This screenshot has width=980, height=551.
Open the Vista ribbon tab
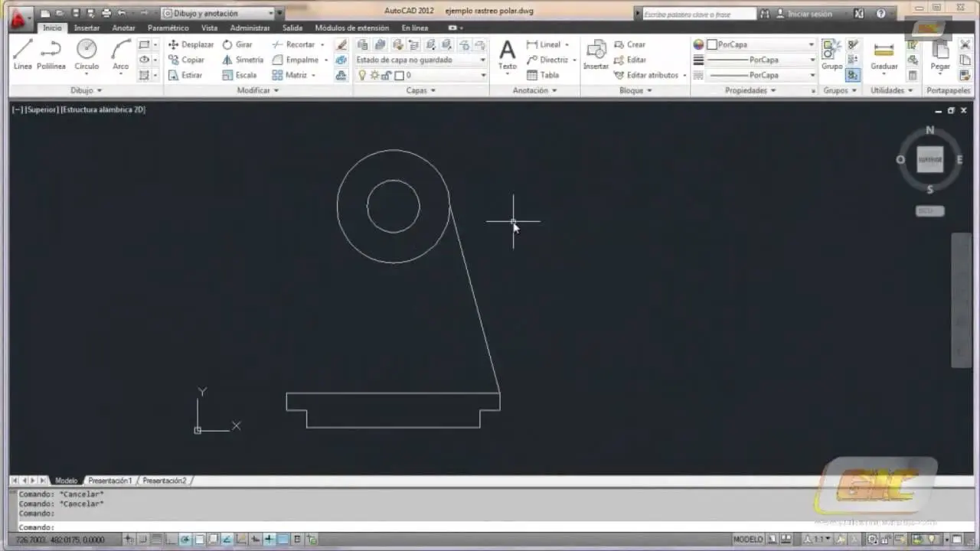[209, 28]
